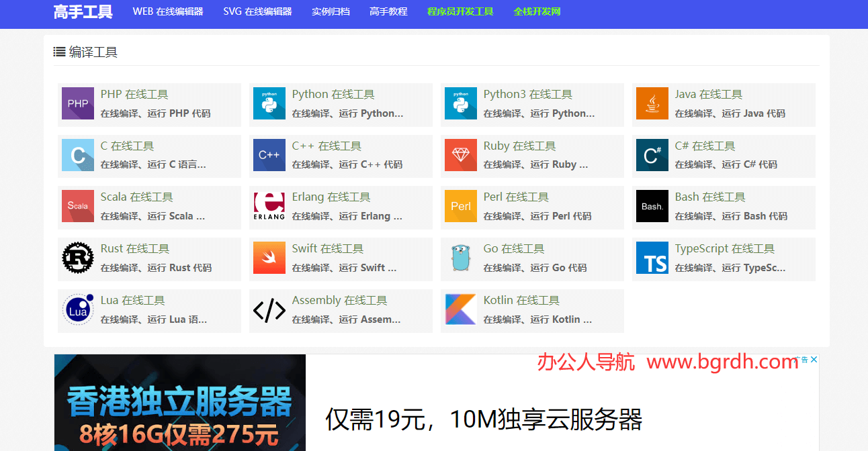Click text 在线编译、运行 Bash 代码
This screenshot has width=868, height=451.
coord(731,216)
